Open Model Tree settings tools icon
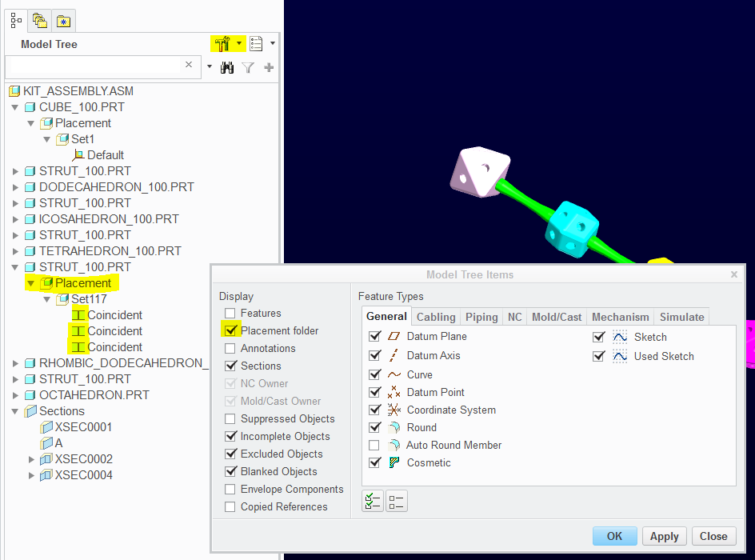The width and height of the screenshot is (755, 560). pyautogui.click(x=222, y=44)
